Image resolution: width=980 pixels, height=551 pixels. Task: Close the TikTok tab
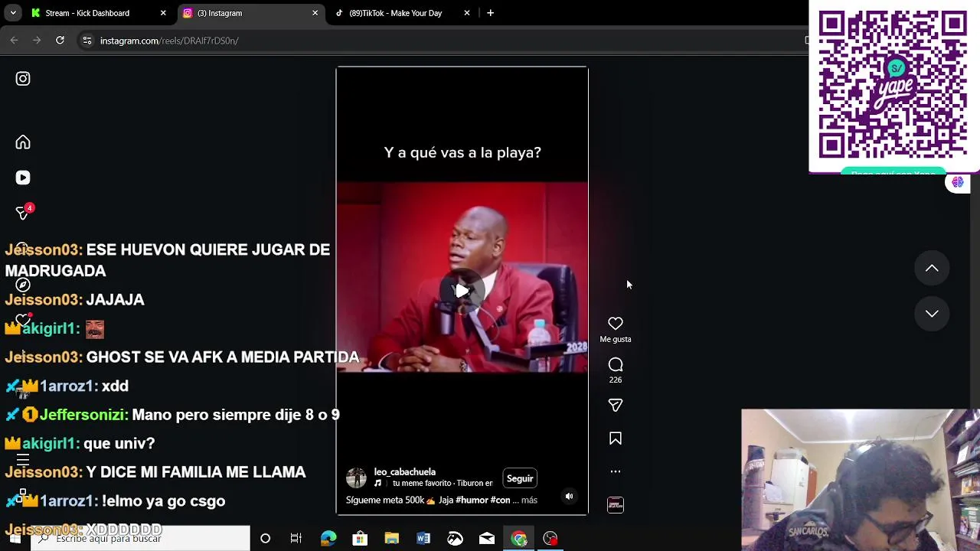tap(467, 13)
